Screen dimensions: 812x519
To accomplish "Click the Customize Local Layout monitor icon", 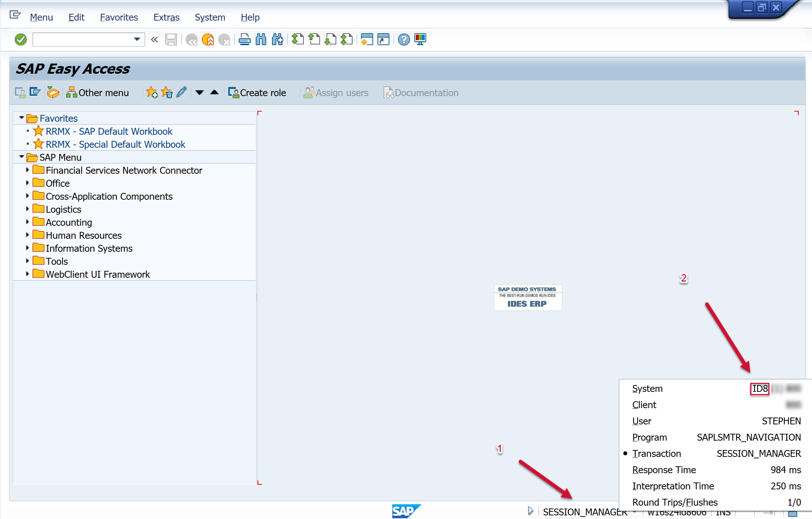I will point(420,39).
